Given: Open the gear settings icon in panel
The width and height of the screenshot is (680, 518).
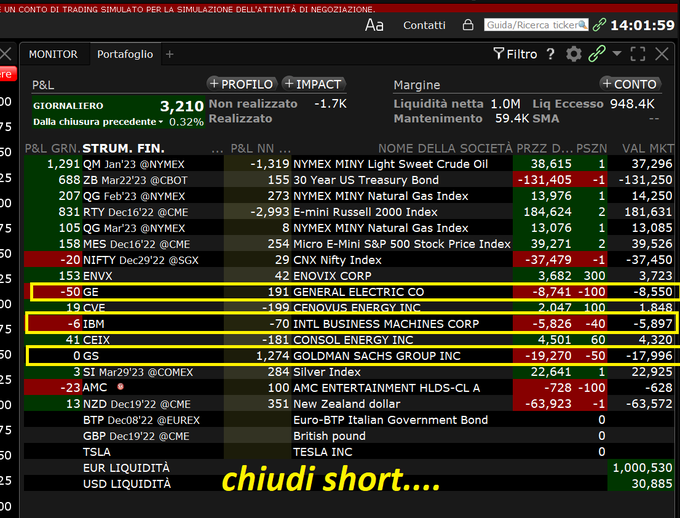Looking at the screenshot, I should pyautogui.click(x=574, y=54).
